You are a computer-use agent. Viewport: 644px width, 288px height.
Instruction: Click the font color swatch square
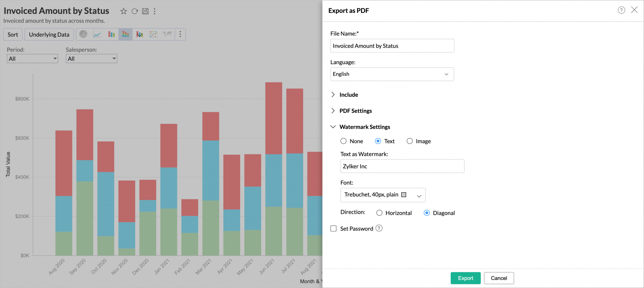click(404, 195)
